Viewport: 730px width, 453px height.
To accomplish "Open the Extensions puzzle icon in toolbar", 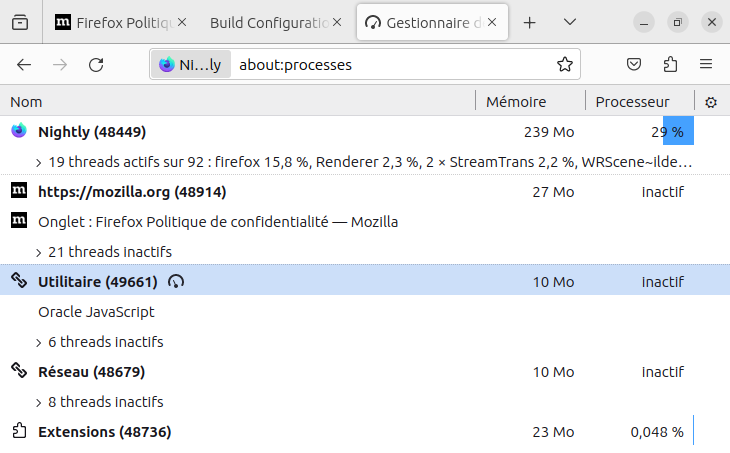I will [670, 64].
